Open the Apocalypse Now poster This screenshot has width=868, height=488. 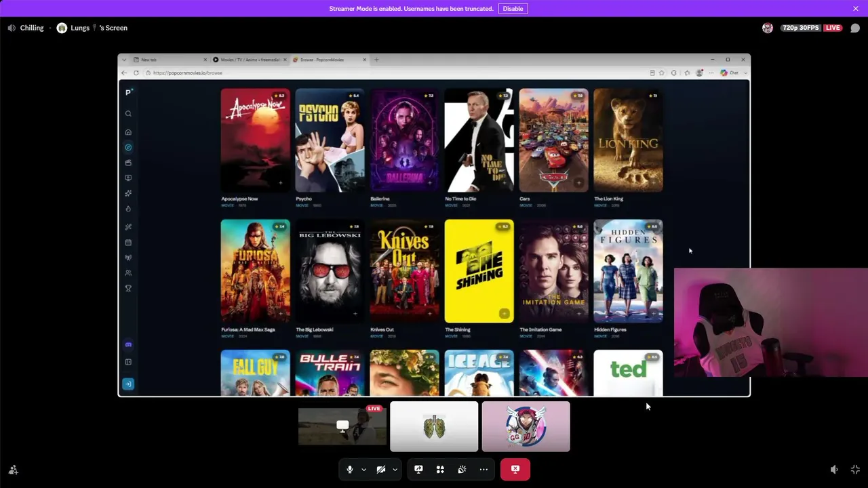255,140
